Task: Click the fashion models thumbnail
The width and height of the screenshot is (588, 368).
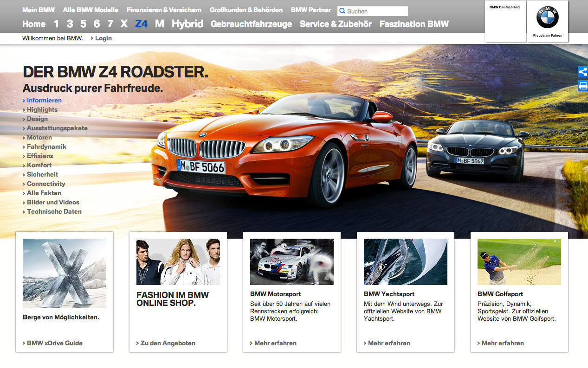Action: tap(178, 262)
